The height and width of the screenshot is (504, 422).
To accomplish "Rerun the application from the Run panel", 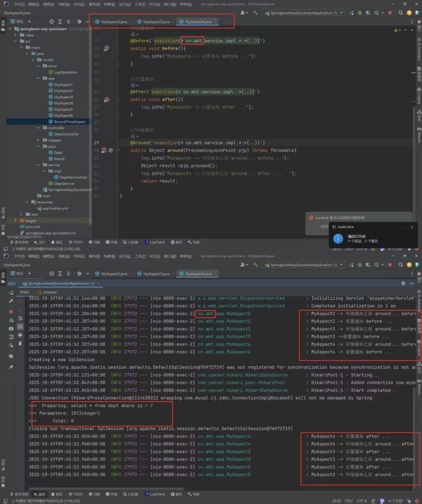I will point(11,293).
